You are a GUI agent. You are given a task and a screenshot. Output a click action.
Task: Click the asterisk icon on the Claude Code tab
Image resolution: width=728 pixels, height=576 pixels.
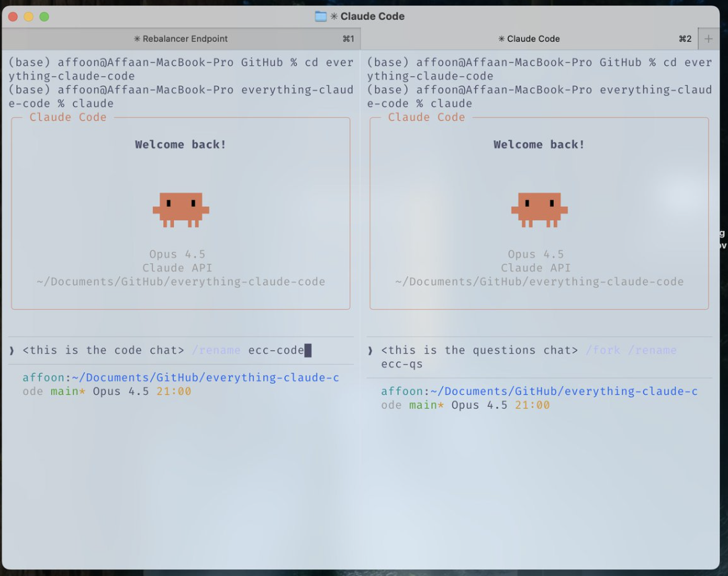501,39
